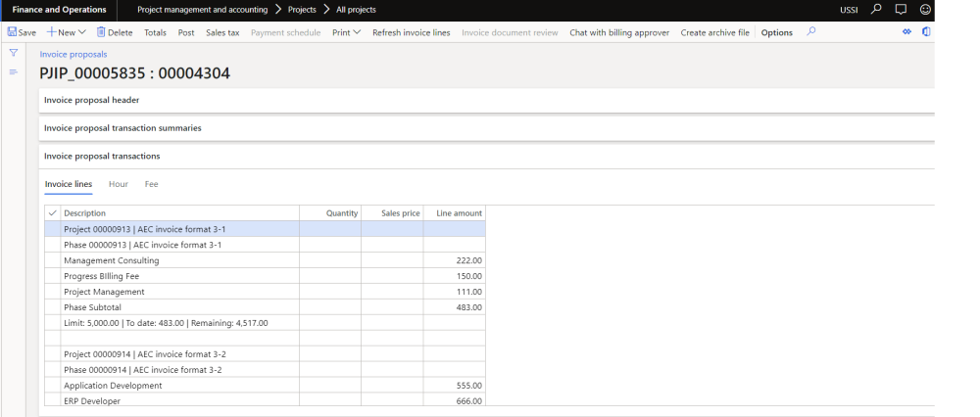
Task: Go to All projects breadcrumb
Action: [x=357, y=10]
